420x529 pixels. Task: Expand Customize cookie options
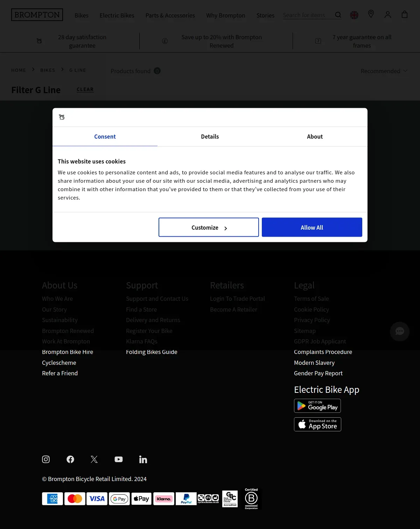point(209,227)
